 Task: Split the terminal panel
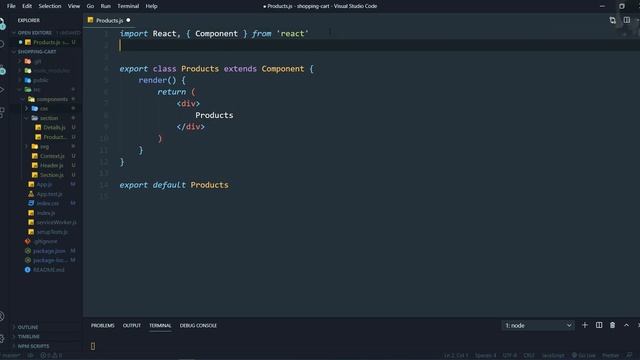599,325
